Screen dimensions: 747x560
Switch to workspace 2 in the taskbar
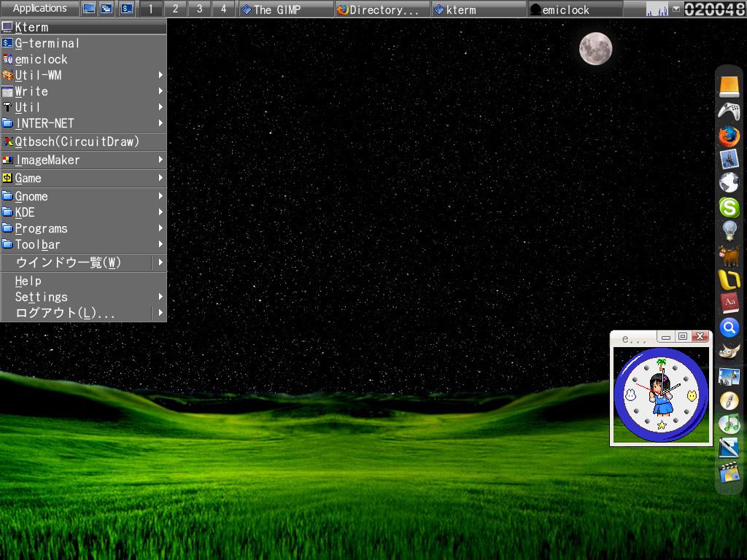click(174, 9)
